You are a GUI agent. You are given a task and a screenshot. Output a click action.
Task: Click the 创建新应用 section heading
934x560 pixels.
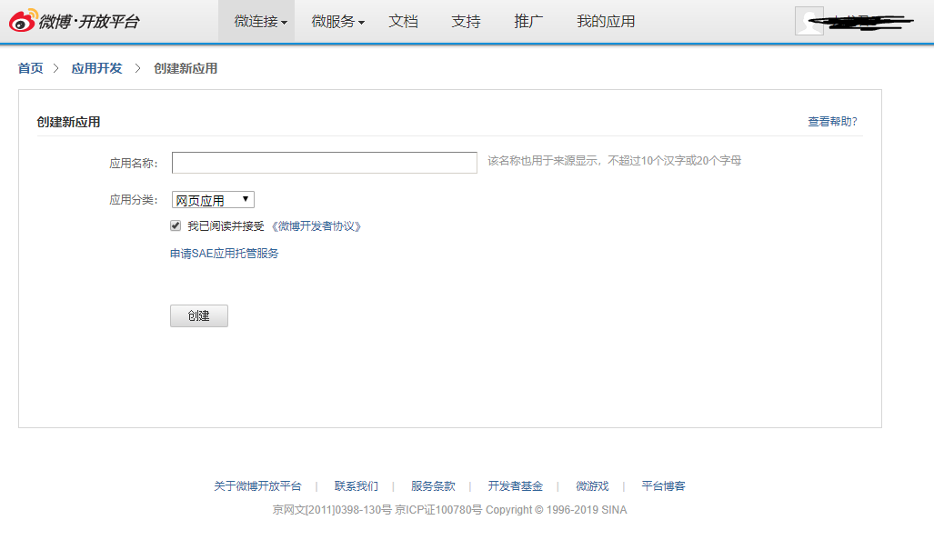click(68, 122)
